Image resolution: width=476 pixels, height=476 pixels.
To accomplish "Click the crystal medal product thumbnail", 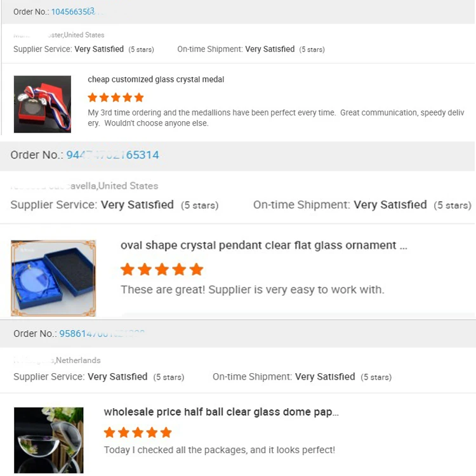I will tap(43, 104).
